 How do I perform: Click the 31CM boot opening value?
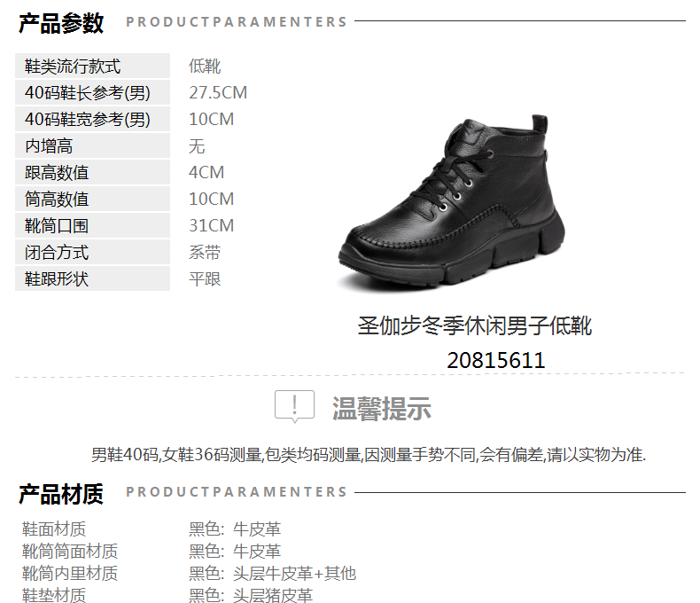(x=211, y=225)
